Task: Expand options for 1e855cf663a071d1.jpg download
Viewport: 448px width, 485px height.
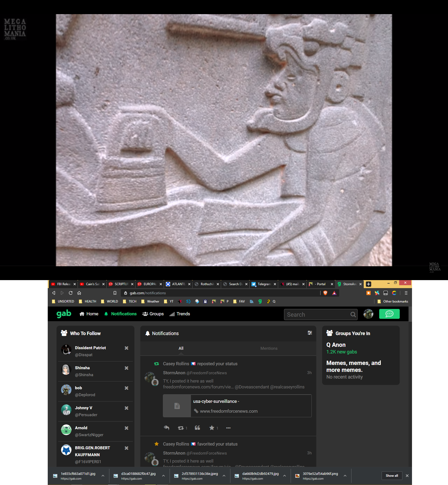Action: pyautogui.click(x=103, y=476)
